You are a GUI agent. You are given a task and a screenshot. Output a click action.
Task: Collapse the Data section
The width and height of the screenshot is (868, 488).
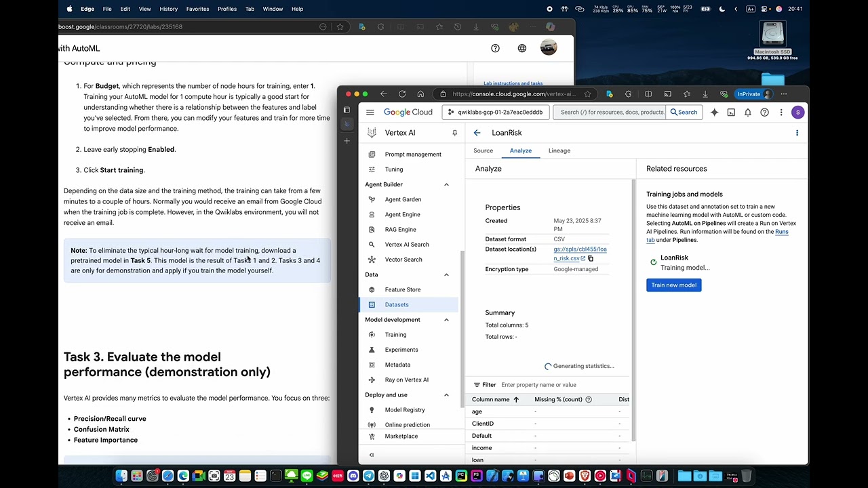[446, 274]
